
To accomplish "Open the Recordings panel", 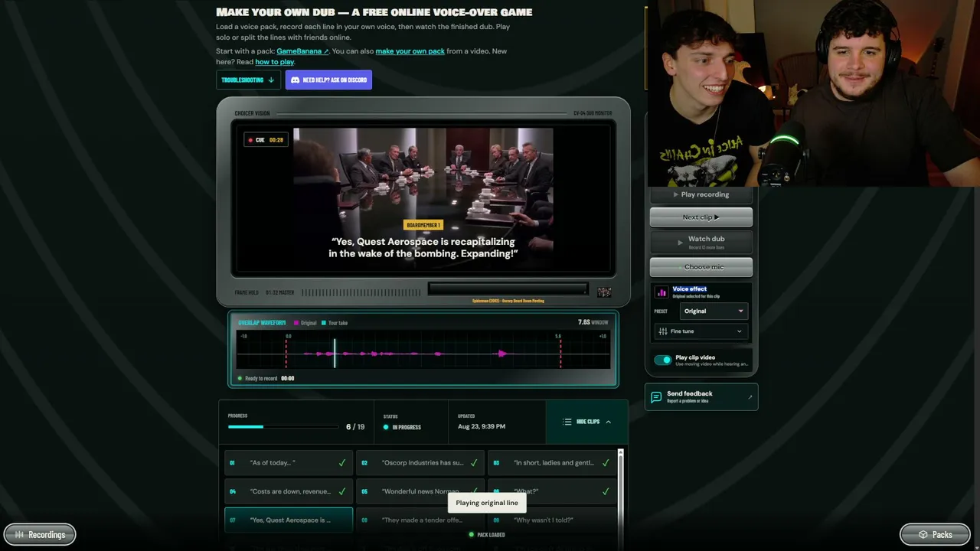I will tap(40, 534).
